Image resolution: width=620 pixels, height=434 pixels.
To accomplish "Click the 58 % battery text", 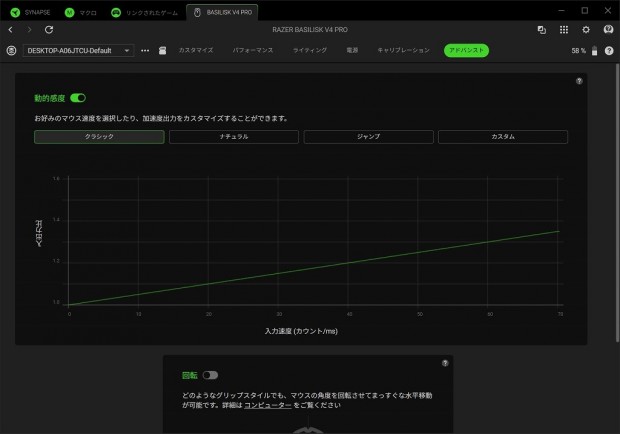I will 578,51.
